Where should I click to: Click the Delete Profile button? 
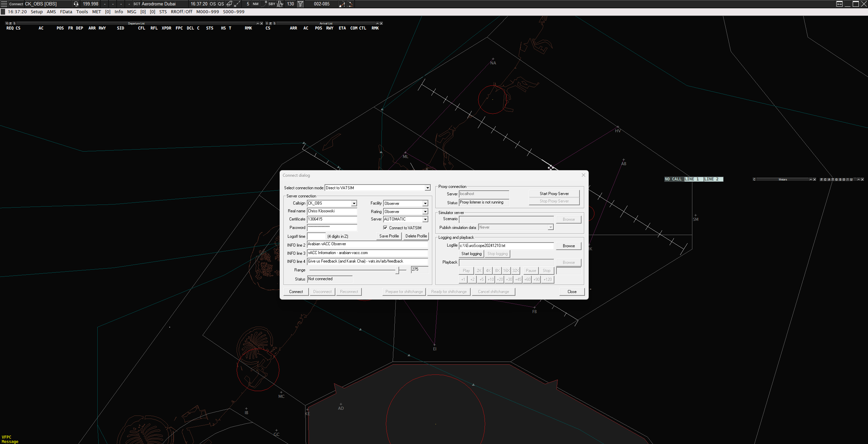[x=416, y=236]
